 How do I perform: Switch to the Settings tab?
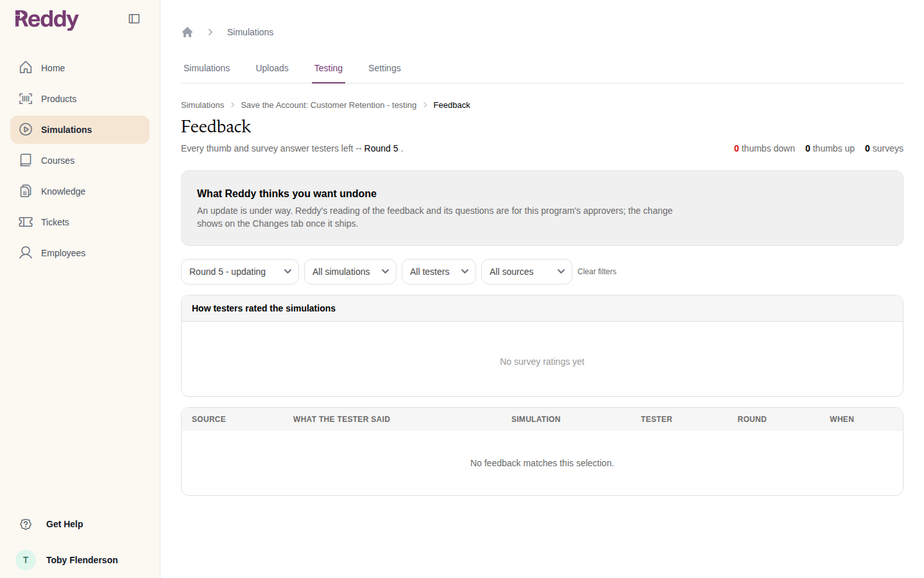click(x=384, y=68)
